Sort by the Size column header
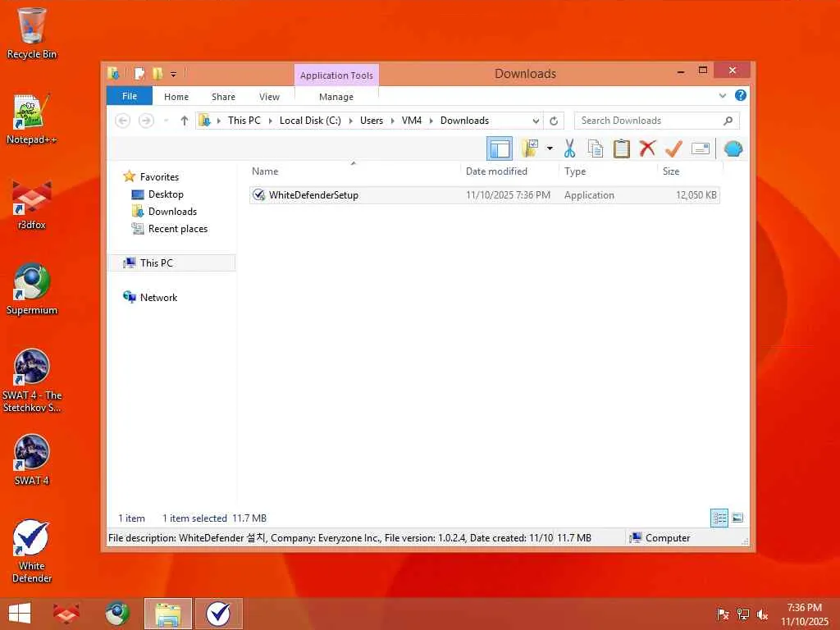The image size is (840, 630). 671,171
